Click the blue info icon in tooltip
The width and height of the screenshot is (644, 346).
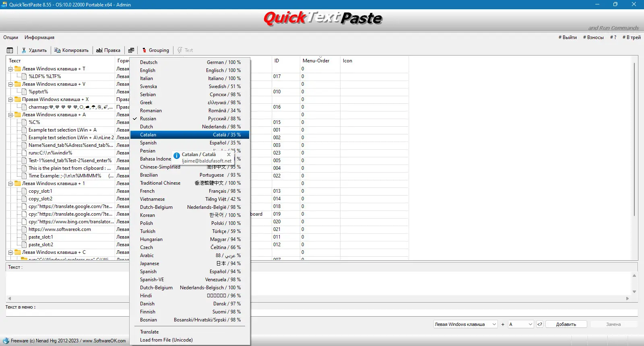176,155
